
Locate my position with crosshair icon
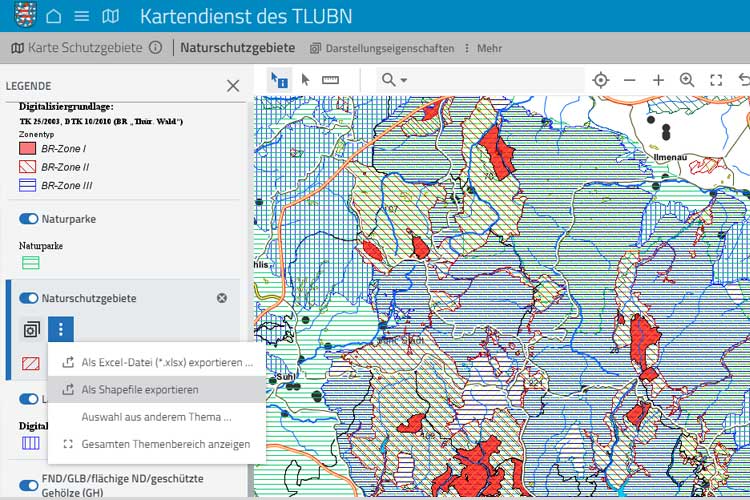[600, 80]
